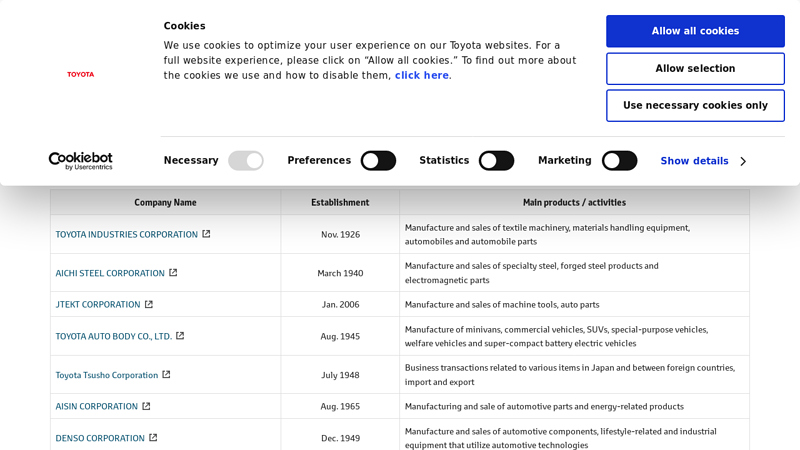Toggle the Necessary cookies switch
Image resolution: width=800 pixels, height=450 pixels.
pos(246,161)
